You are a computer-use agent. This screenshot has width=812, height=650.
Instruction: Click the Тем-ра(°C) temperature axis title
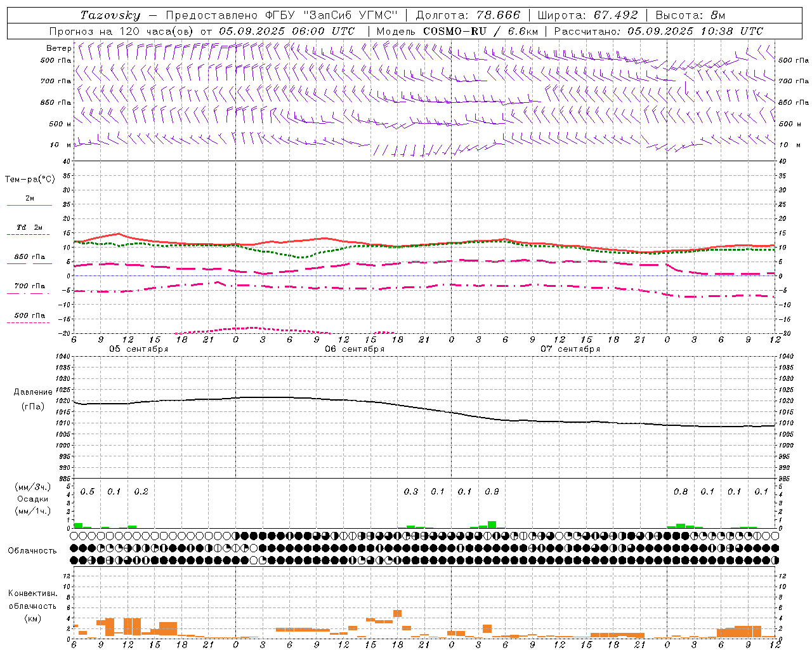click(x=30, y=180)
